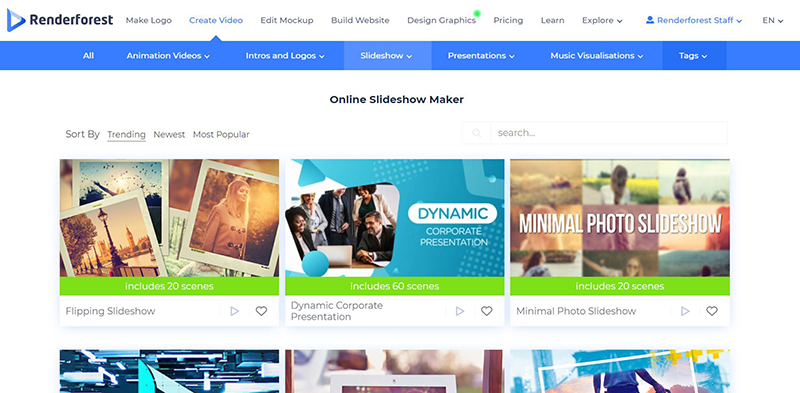Go to Design Graphics menu item
Image resolution: width=800 pixels, height=393 pixels.
click(x=441, y=20)
